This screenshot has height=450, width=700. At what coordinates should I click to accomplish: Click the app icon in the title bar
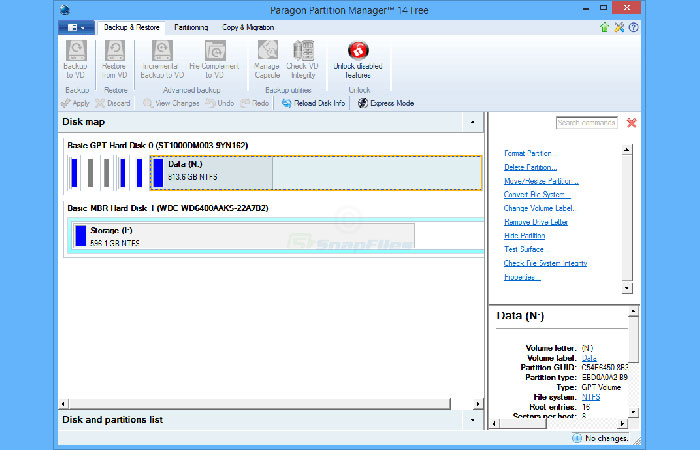point(65,9)
